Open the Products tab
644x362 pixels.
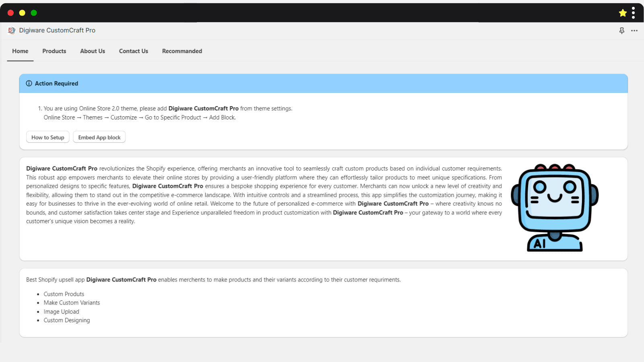pyautogui.click(x=54, y=51)
